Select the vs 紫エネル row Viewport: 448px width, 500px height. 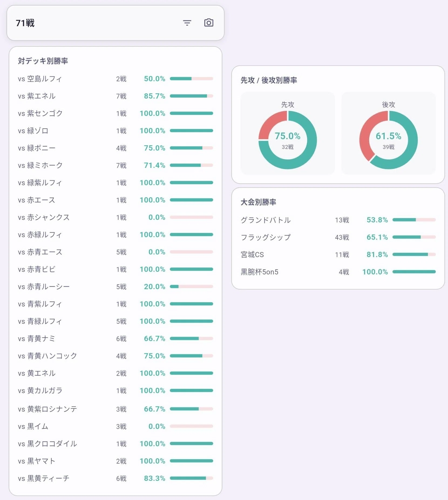click(x=116, y=96)
